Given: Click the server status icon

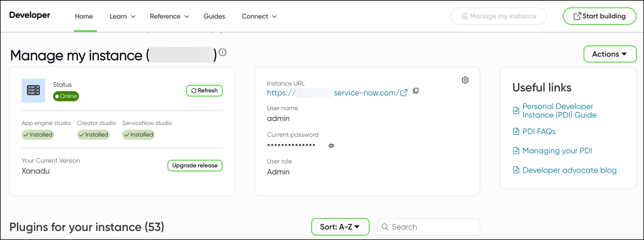Looking at the screenshot, I should coord(33,90).
